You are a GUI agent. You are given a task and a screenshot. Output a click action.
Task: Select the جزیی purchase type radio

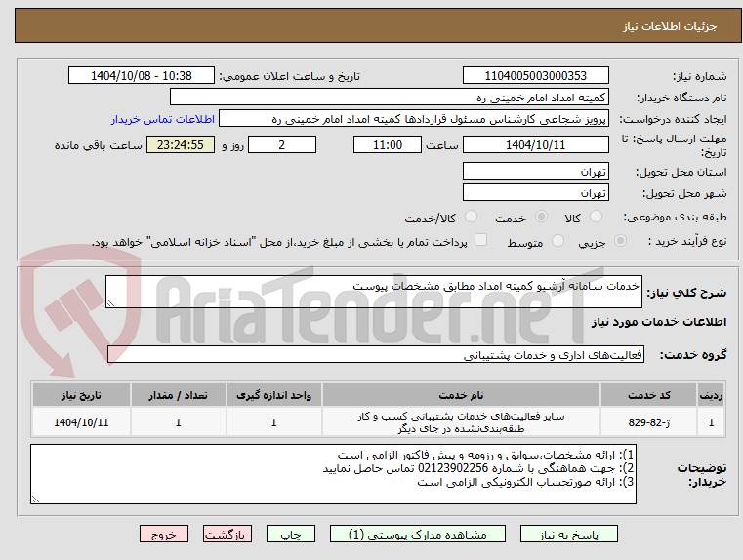(620, 240)
